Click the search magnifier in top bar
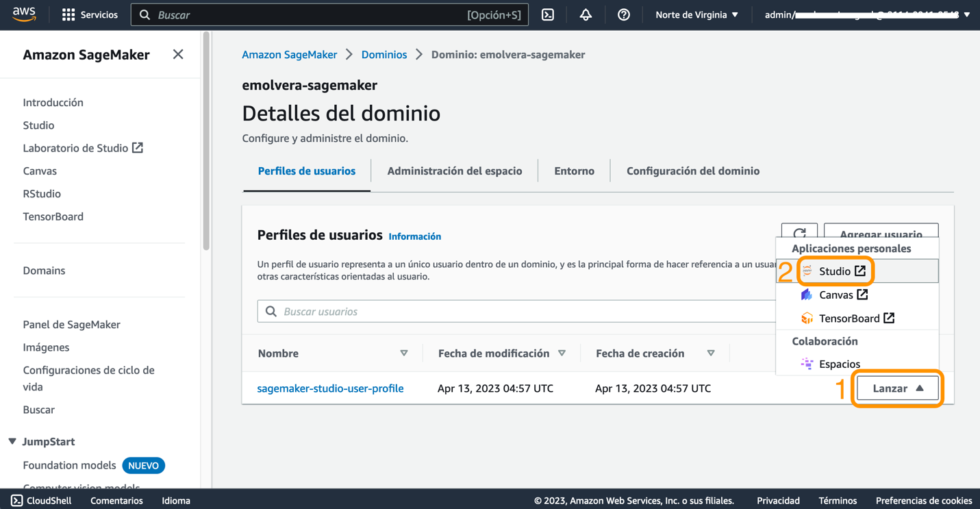The height and width of the screenshot is (509, 980). [145, 14]
